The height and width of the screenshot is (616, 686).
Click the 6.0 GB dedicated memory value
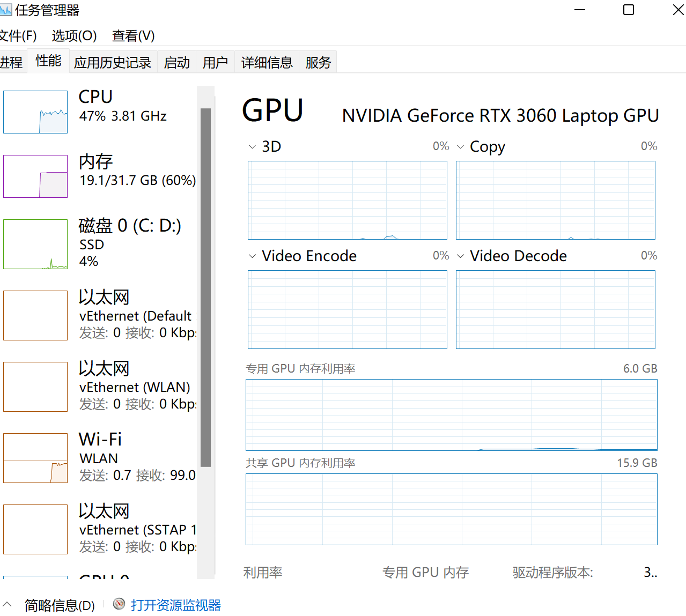[640, 369]
